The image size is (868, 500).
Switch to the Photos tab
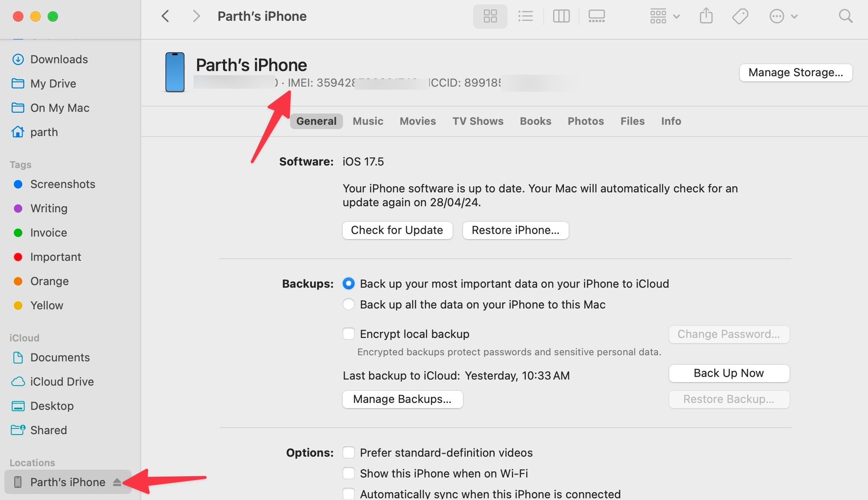586,121
